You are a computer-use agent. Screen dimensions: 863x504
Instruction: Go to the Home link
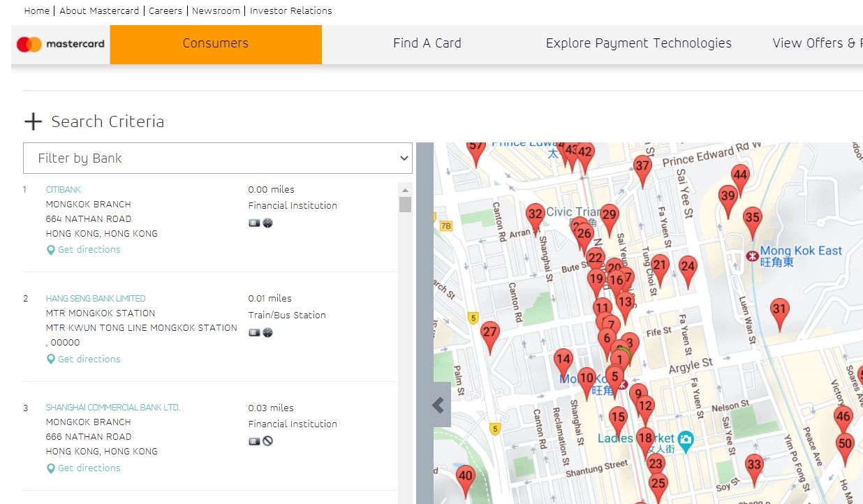37,11
